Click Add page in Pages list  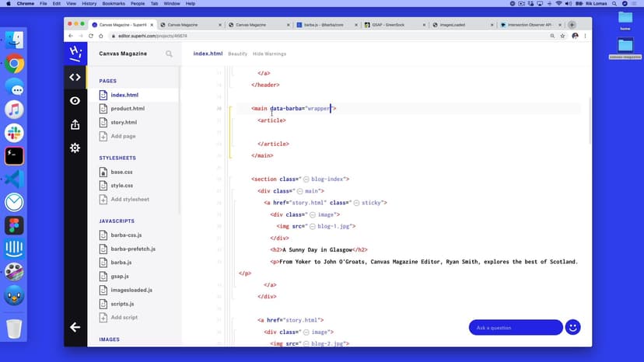[x=123, y=136]
